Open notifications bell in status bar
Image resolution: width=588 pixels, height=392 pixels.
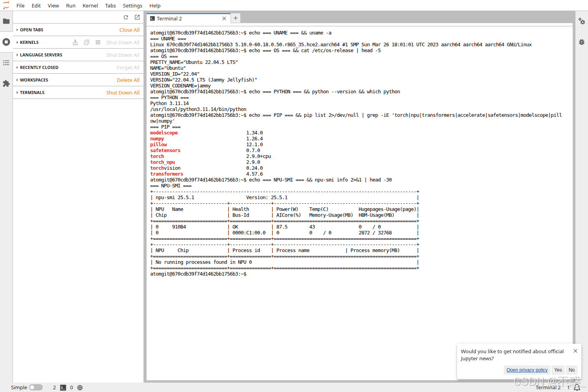[x=577, y=388]
